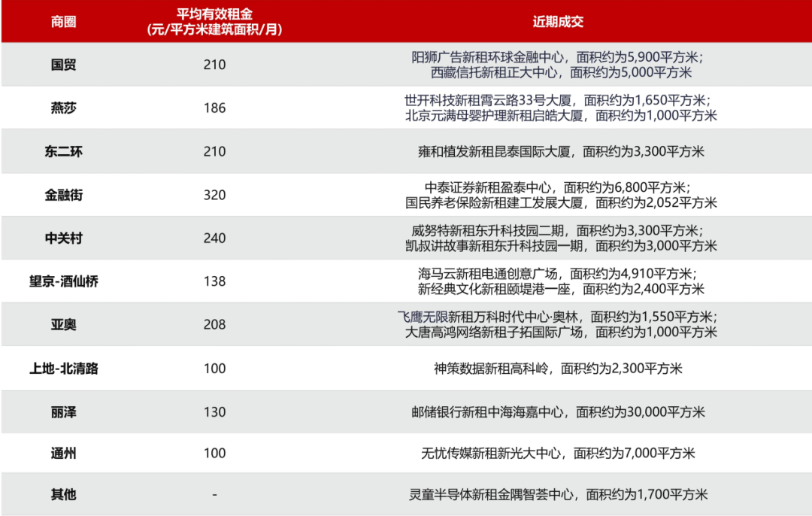The height and width of the screenshot is (516, 812).
Task: Select the 燕莎 district cell
Action: coord(64,108)
